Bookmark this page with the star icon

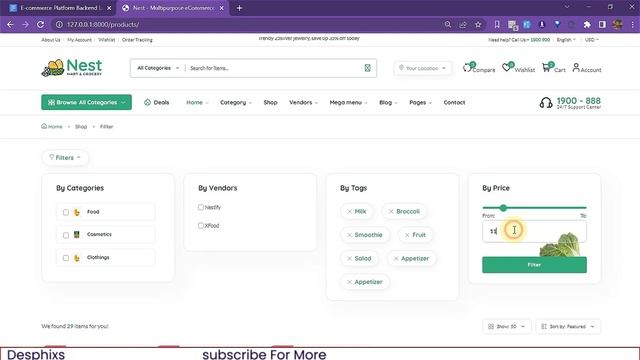click(x=478, y=24)
